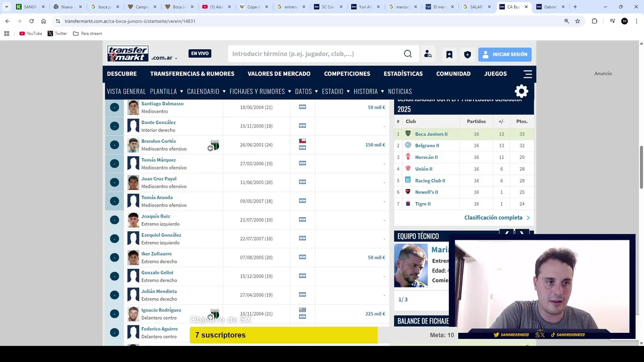Viewport: 644px width, 362px height.
Task: Expand the ESTADIO dropdown menu
Action: coord(336,92)
